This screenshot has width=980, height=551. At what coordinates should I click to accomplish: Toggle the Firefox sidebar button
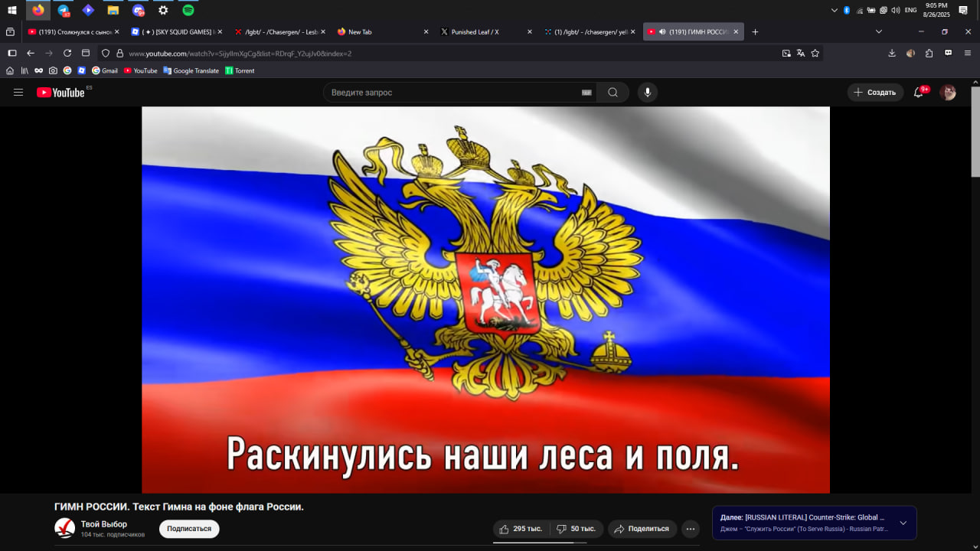[x=11, y=54]
